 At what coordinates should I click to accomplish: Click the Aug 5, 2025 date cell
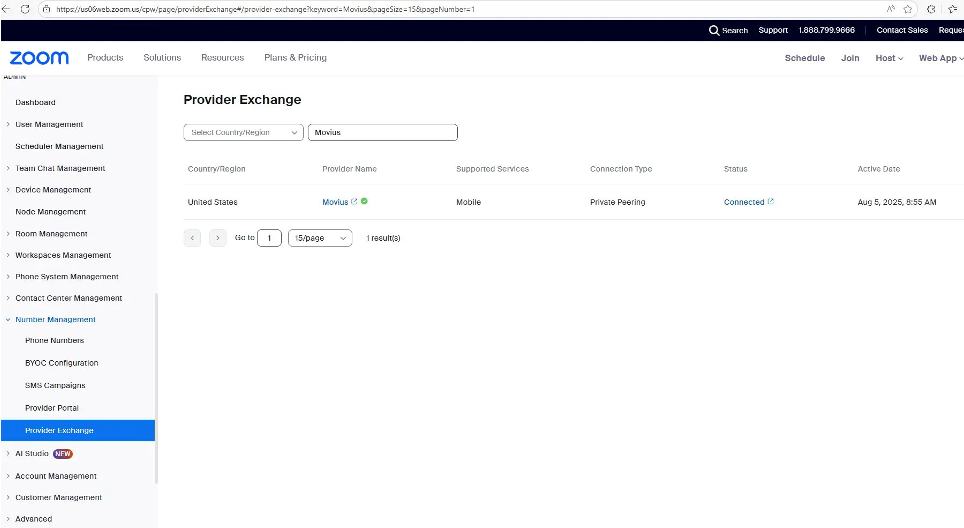[897, 202]
